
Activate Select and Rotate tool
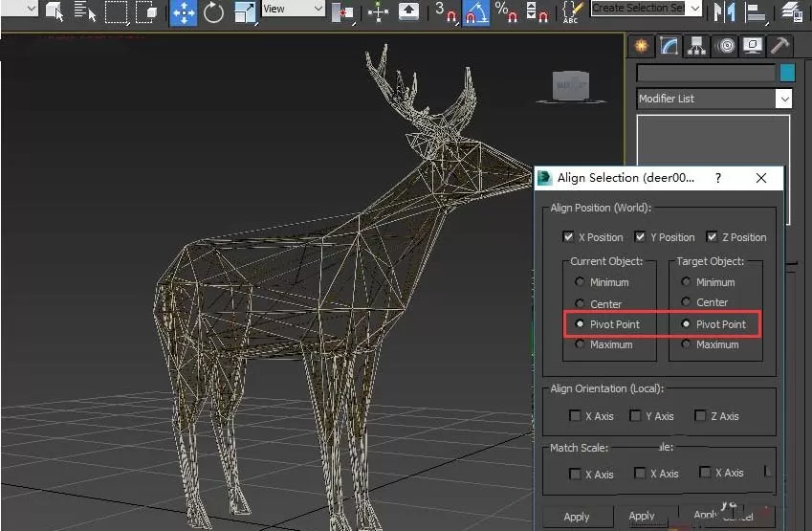coord(213,12)
